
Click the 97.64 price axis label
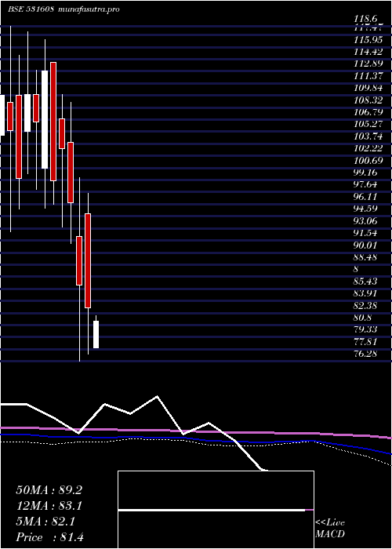tap(366, 185)
